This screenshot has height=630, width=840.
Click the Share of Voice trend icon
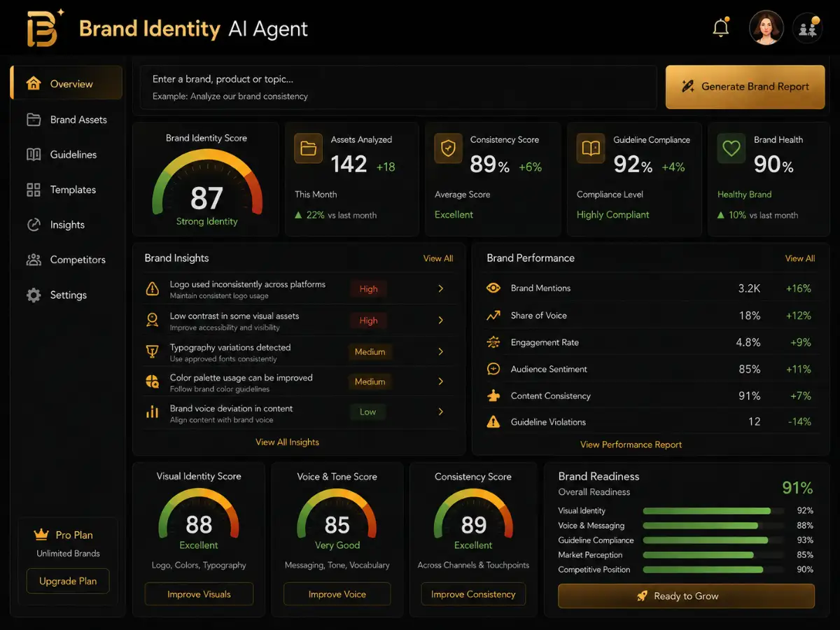pos(493,315)
